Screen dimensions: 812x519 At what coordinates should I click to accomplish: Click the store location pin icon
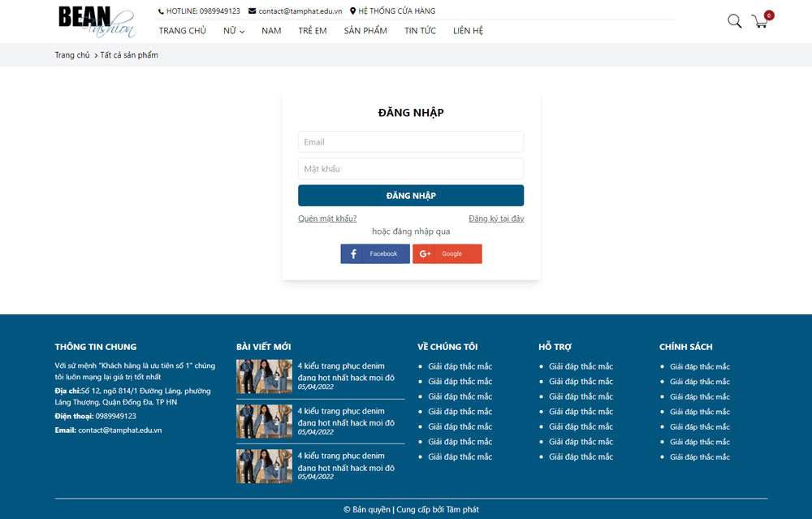click(353, 11)
